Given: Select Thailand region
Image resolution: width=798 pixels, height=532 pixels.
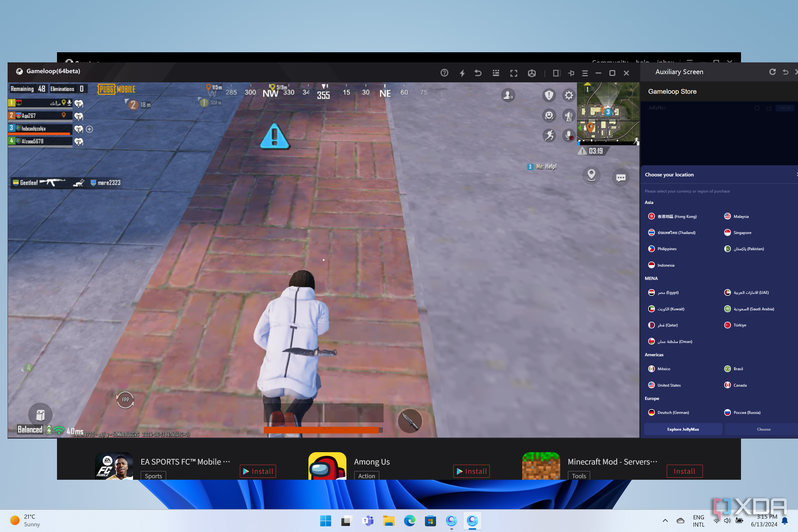Looking at the screenshot, I should click(x=672, y=233).
